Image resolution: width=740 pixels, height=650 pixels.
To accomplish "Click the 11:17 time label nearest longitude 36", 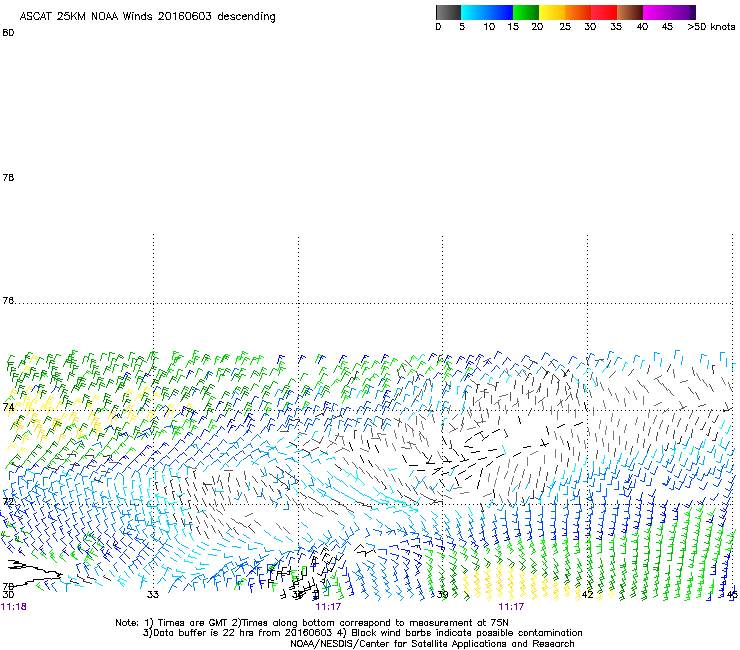I will [328, 607].
